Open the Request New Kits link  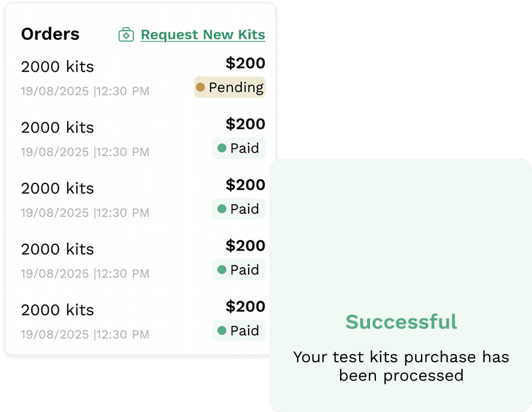(203, 35)
